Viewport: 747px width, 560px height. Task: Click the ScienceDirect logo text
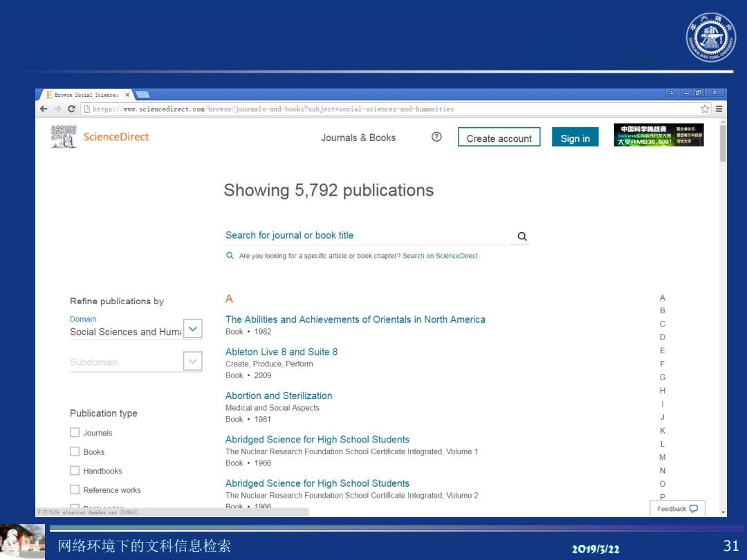pyautogui.click(x=116, y=137)
